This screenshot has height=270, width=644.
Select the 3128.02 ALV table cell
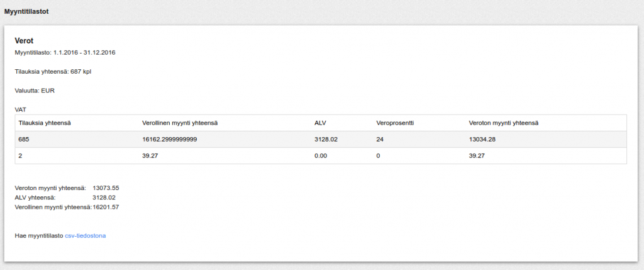point(326,139)
